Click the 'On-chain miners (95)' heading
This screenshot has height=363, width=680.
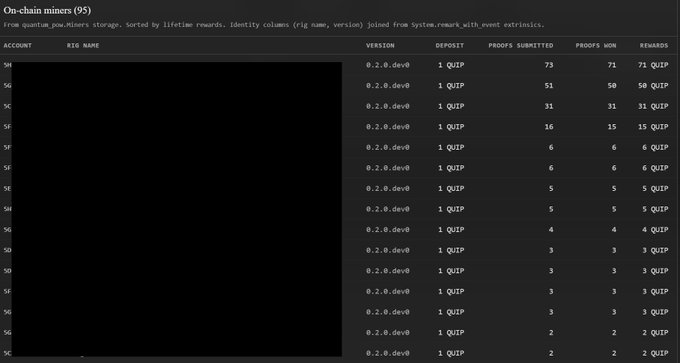(47, 10)
